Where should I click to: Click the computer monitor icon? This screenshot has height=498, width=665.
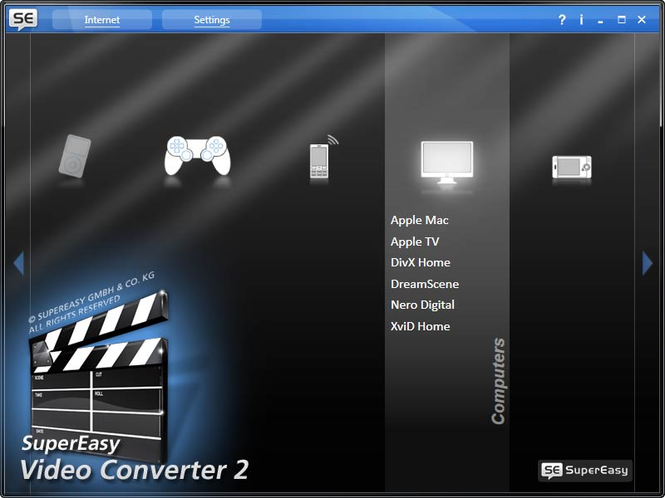click(447, 162)
